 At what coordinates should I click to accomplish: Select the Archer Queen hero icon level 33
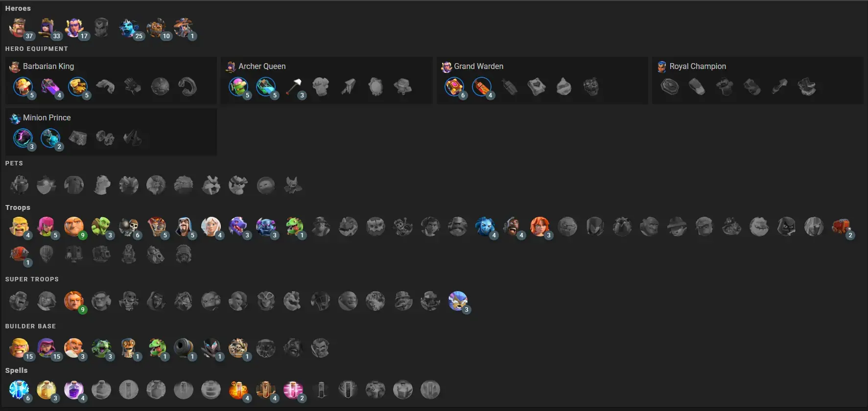click(x=46, y=28)
